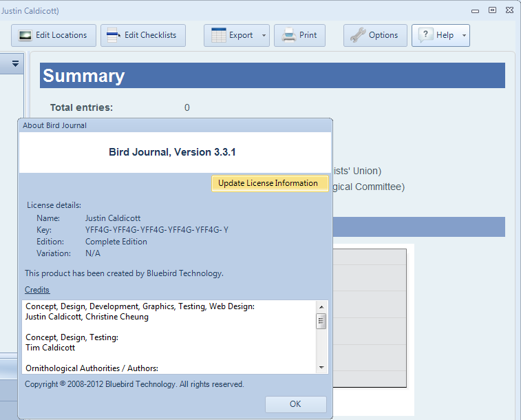Screen dimensions: 521x420
Task: Click the Export toolbar button label
Action: pyautogui.click(x=241, y=35)
